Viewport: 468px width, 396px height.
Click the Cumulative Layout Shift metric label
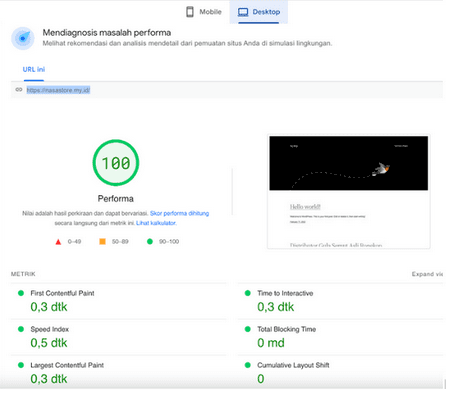[293, 365]
